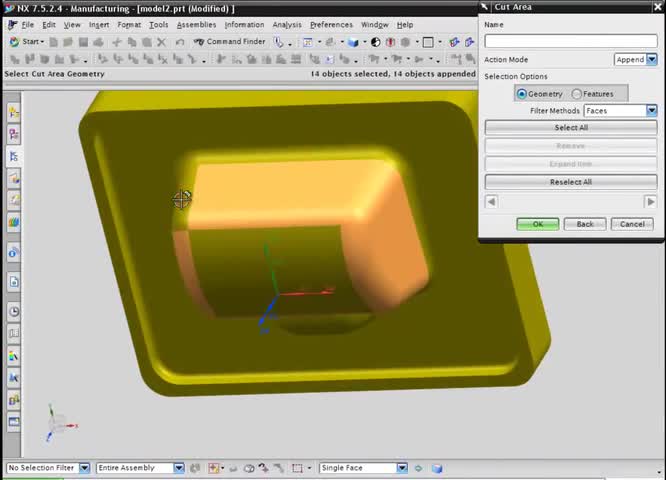Click the Select All button
This screenshot has width=666, height=480.
tap(571, 127)
